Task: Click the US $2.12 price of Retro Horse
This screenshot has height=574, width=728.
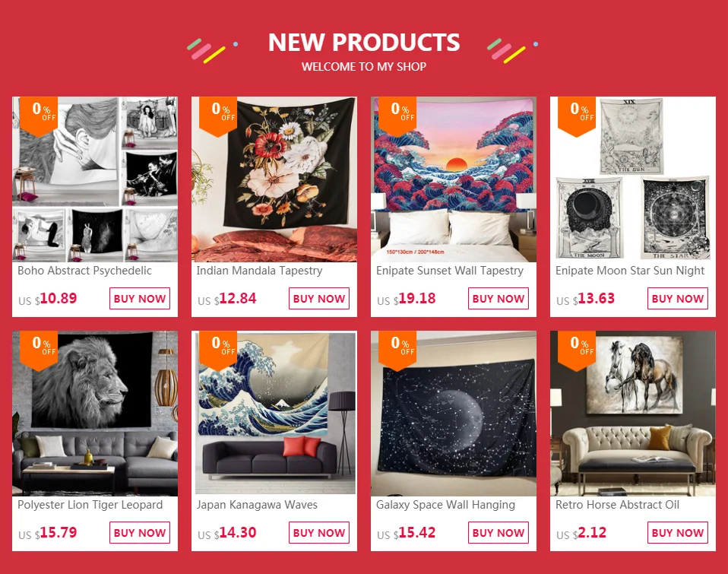Action: 581,533
